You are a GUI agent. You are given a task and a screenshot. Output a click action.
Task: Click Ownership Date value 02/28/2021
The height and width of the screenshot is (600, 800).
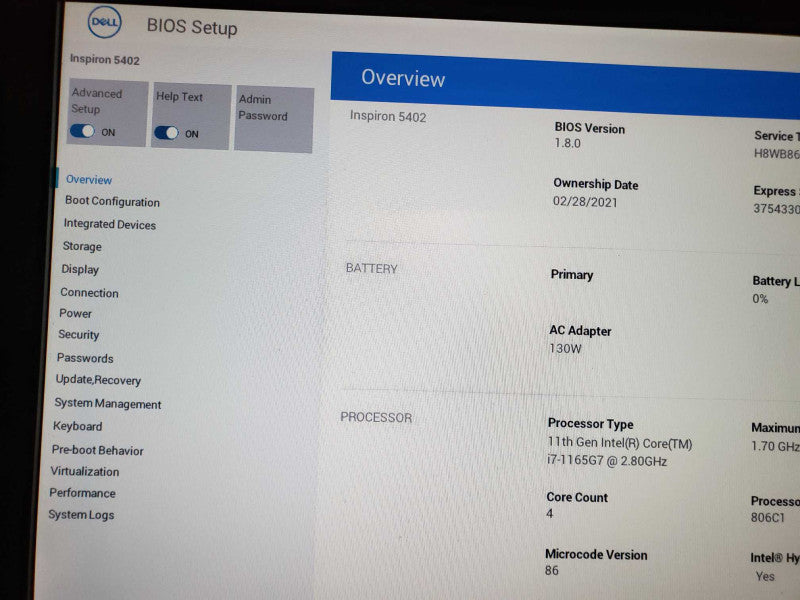pyautogui.click(x=585, y=202)
